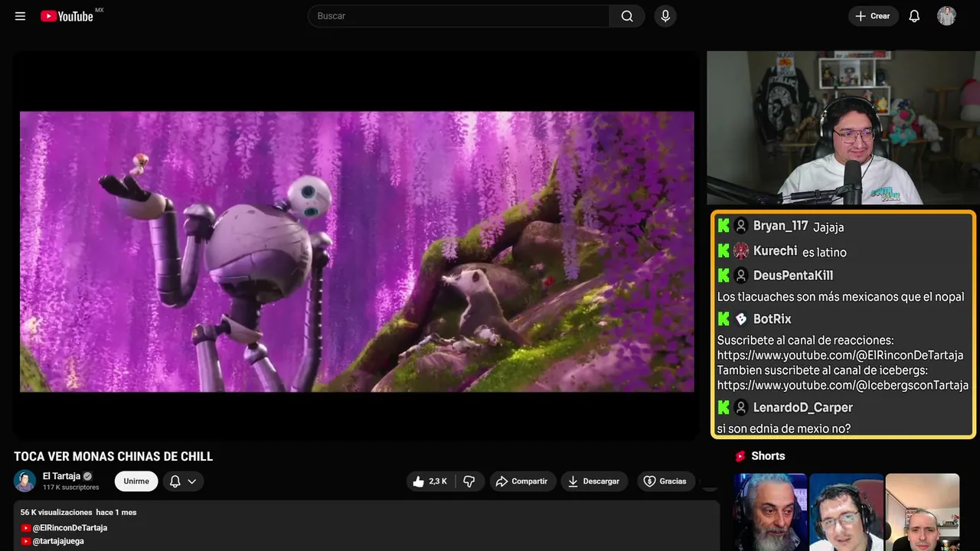Screen dimensions: 980x551
Task: Open the YouTube guide hamburger menu
Action: pyautogui.click(x=20, y=16)
